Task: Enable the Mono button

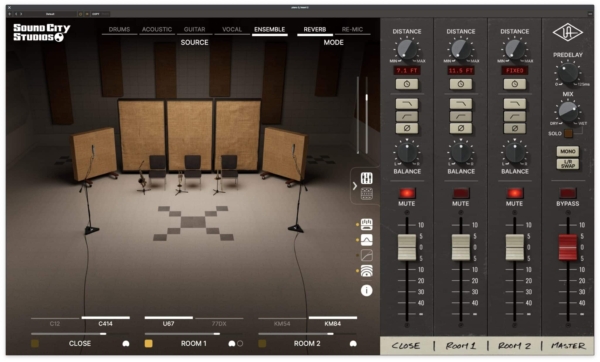Action: point(568,151)
